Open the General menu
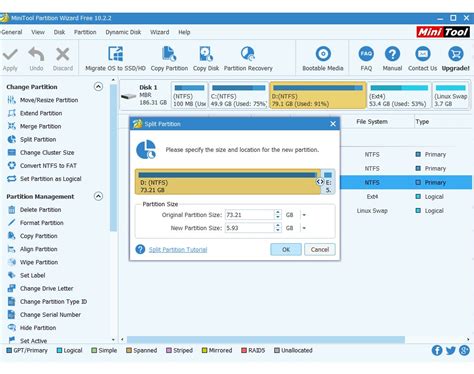Screen dimensions: 474x374 tap(12, 32)
